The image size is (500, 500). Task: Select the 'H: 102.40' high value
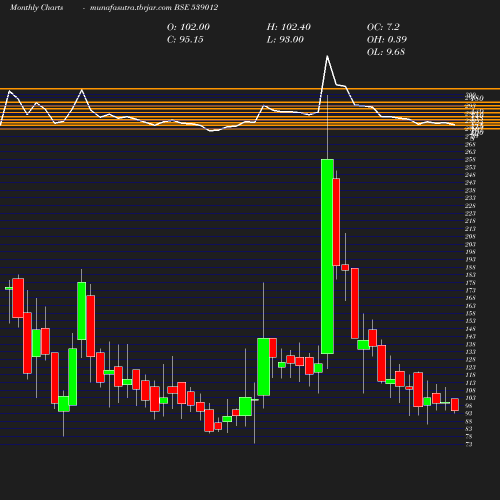[289, 27]
